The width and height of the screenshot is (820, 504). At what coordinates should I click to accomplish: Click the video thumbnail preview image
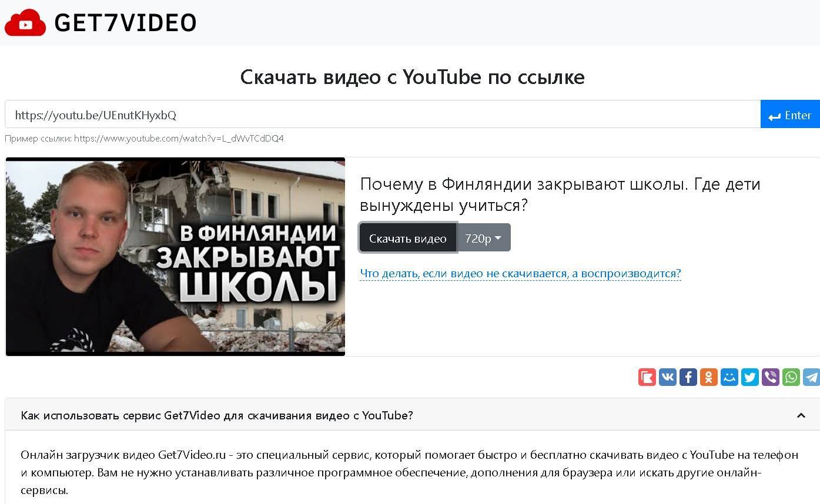175,256
